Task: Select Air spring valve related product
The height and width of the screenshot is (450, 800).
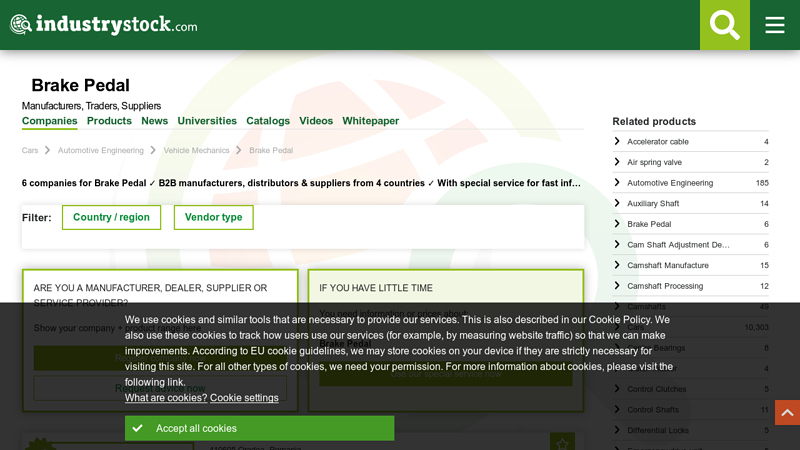Action: tap(654, 162)
